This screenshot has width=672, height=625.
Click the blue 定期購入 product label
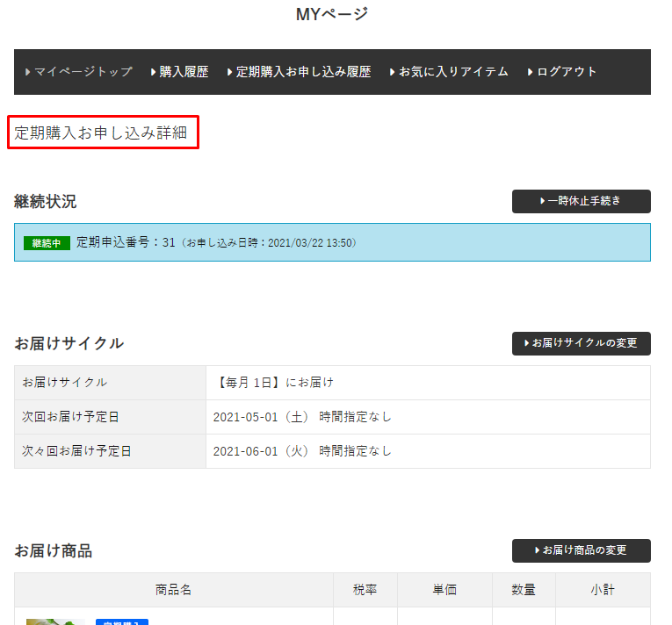point(121,621)
